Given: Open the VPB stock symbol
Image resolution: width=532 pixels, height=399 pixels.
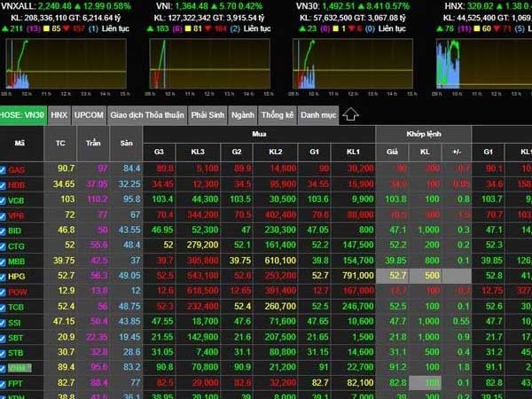Looking at the screenshot, I should pos(16,216).
